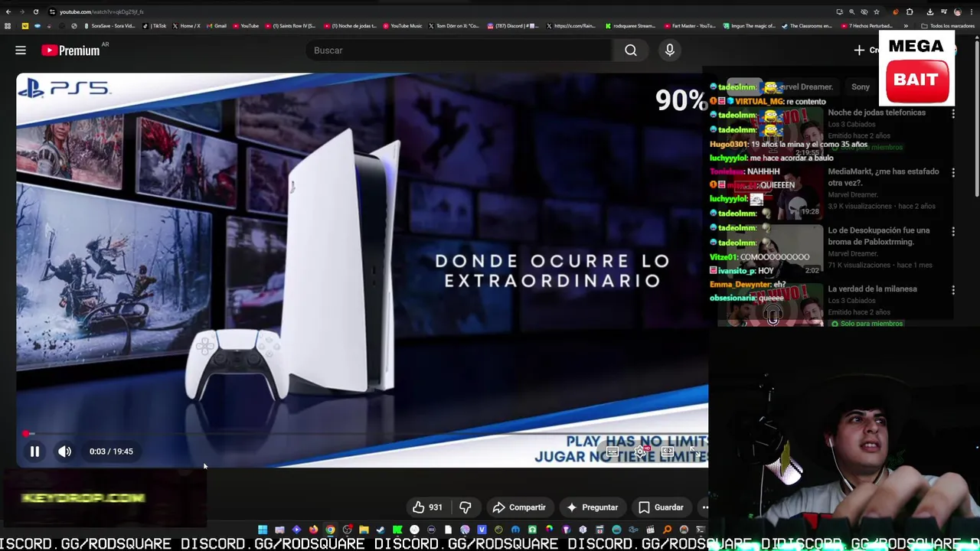Viewport: 980px width, 551px height.
Task: Open options for Lo de Desokupación video
Action: pyautogui.click(x=953, y=231)
